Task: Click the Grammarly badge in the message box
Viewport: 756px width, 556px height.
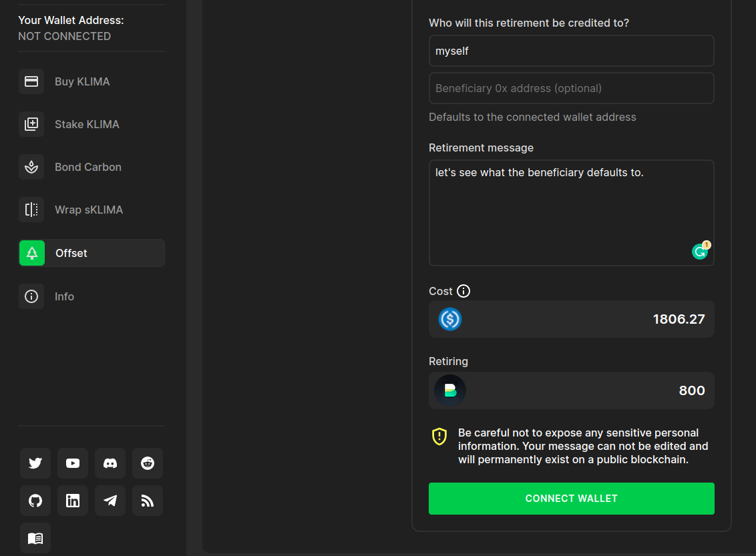Action: tap(701, 250)
